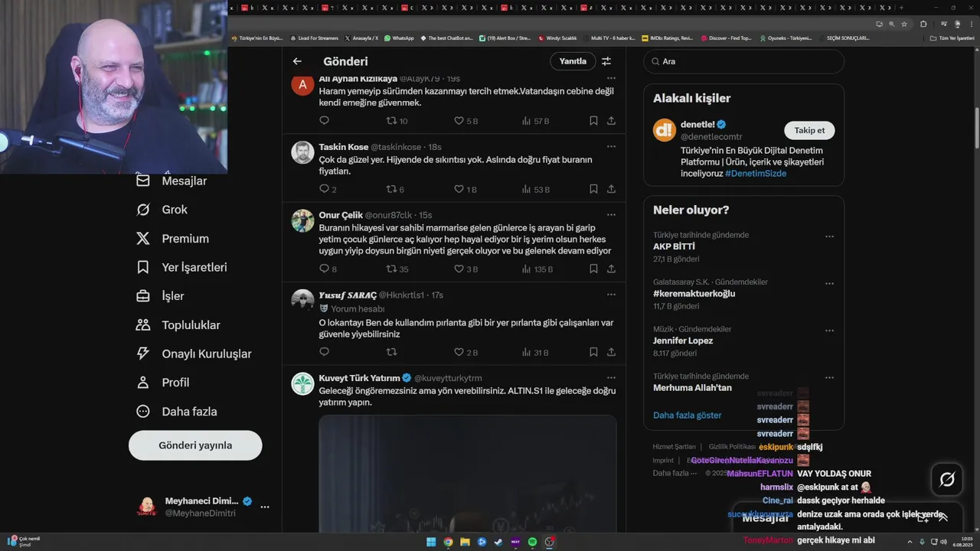Open Grok in the sidebar
980x551 pixels.
(x=162, y=210)
